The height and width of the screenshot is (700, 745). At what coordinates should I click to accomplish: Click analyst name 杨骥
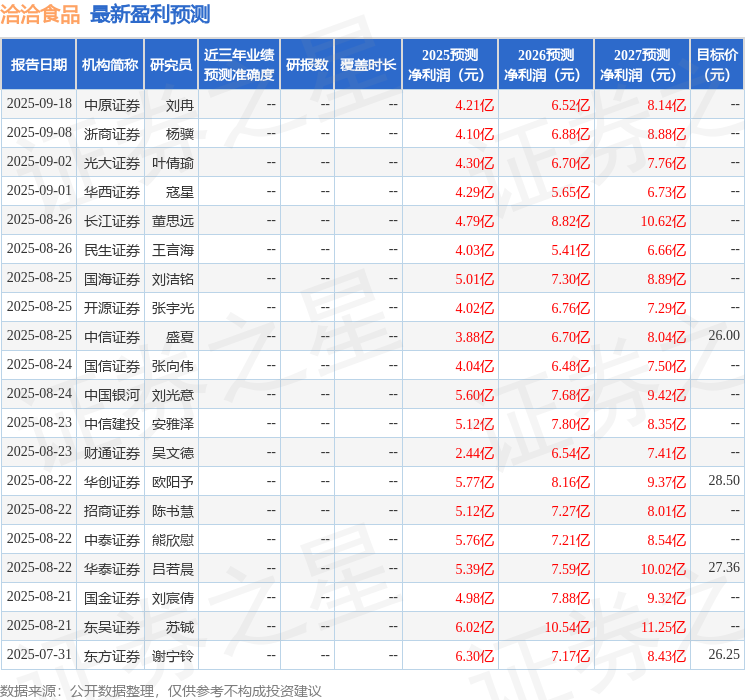click(180, 134)
